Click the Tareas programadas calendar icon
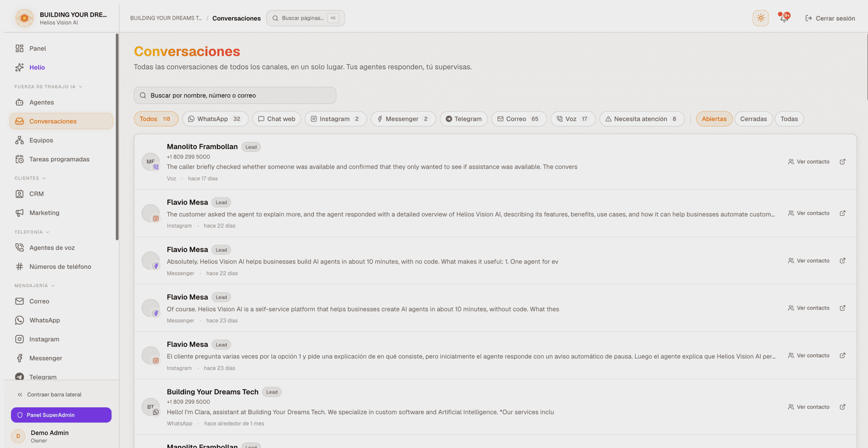868x448 pixels. [19, 159]
